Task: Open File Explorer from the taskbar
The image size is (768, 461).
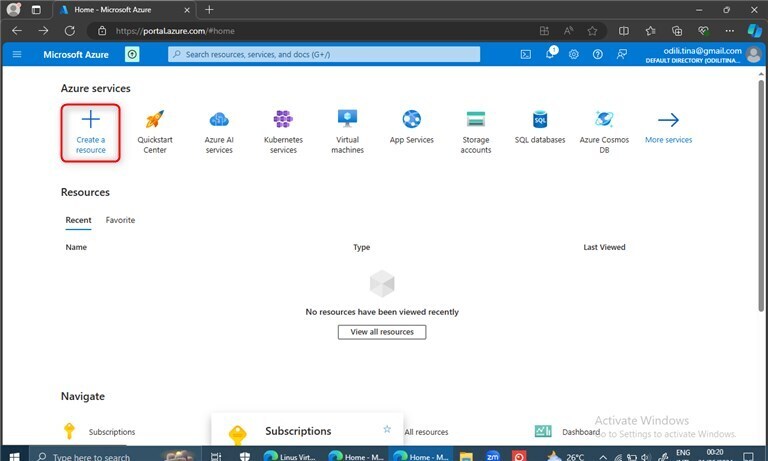Action: click(466, 457)
